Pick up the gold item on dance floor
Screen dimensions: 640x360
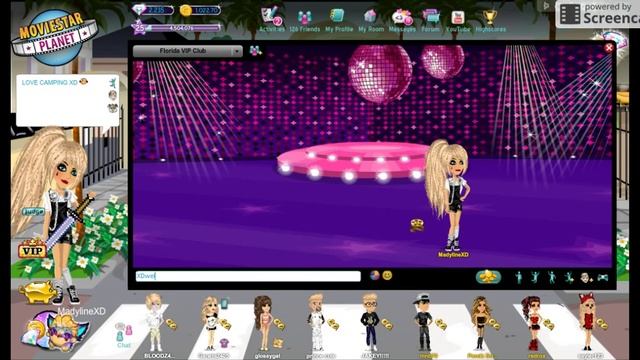click(417, 224)
